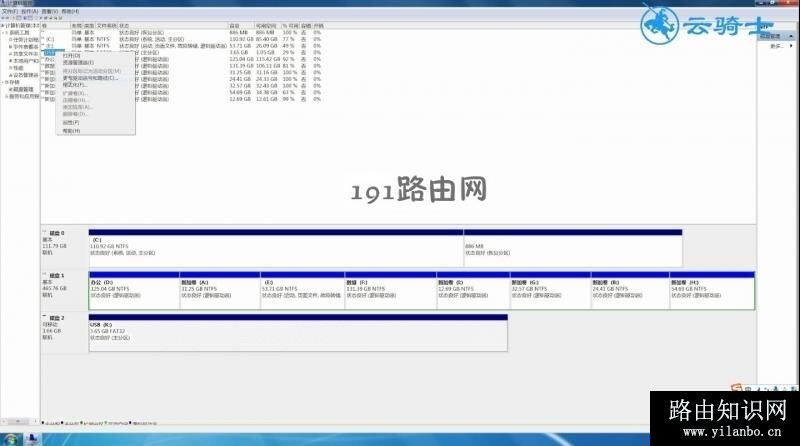Select the 新加卷 (G:) 32.57 GB partition

coord(551,290)
